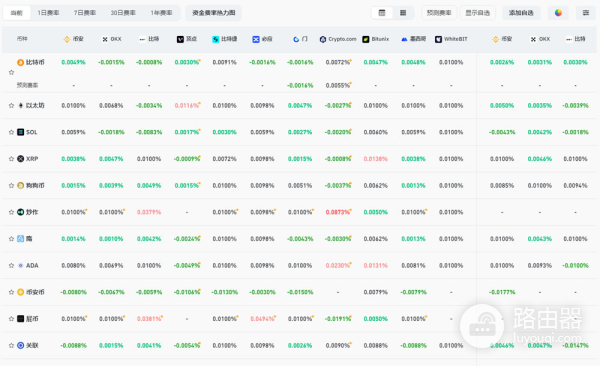The height and width of the screenshot is (366, 600).
Task: Click the Bitunix column header label
Action: pos(380,39)
